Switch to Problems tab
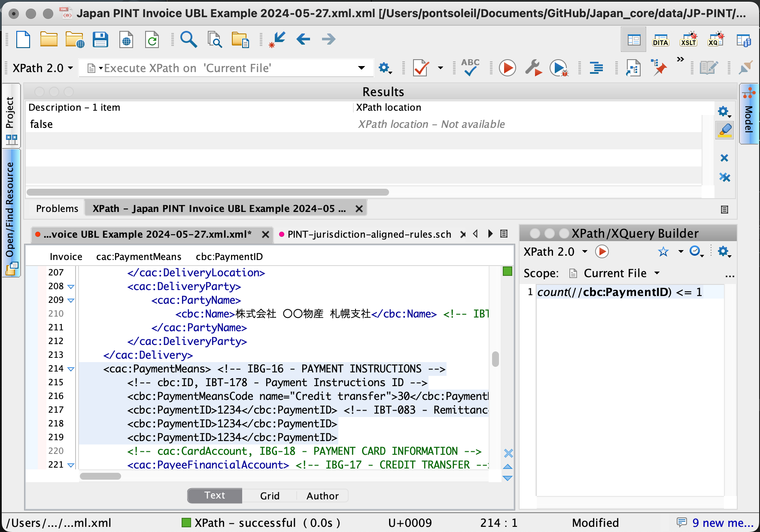The height and width of the screenshot is (532, 760). click(57, 209)
